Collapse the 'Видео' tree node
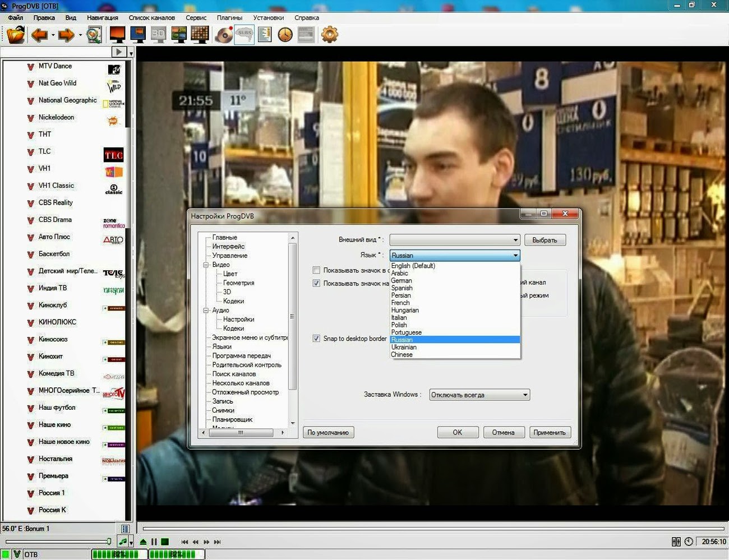The image size is (729, 560). 206,265
